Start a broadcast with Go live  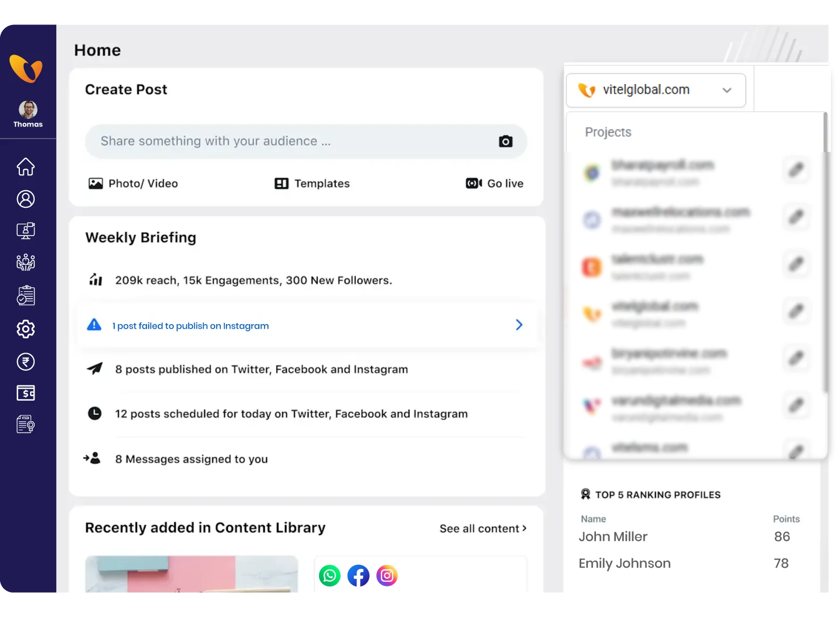pos(494,183)
